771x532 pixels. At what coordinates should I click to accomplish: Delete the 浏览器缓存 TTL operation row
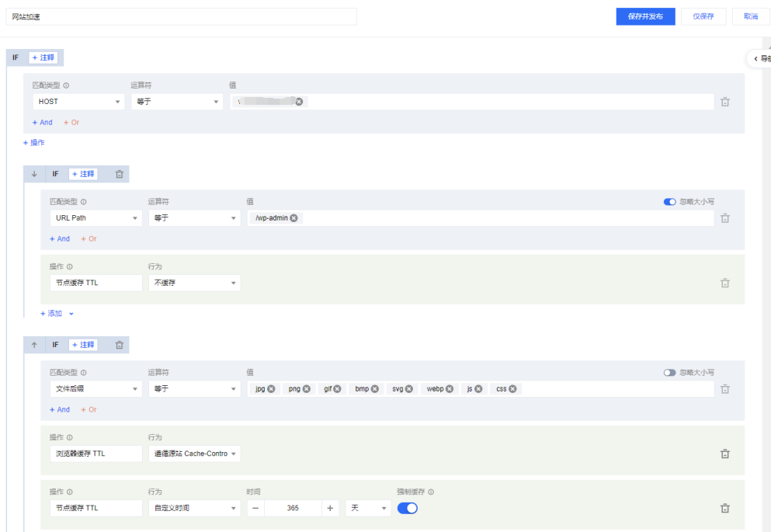[x=724, y=453]
